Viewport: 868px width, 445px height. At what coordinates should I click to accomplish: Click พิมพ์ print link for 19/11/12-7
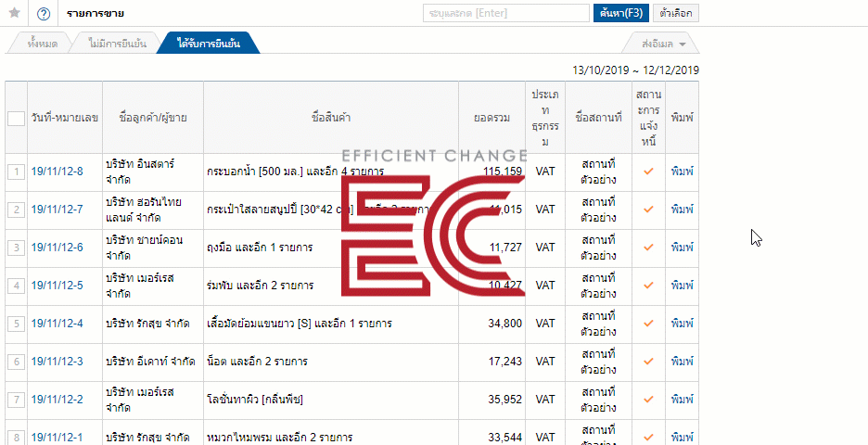[x=682, y=210]
